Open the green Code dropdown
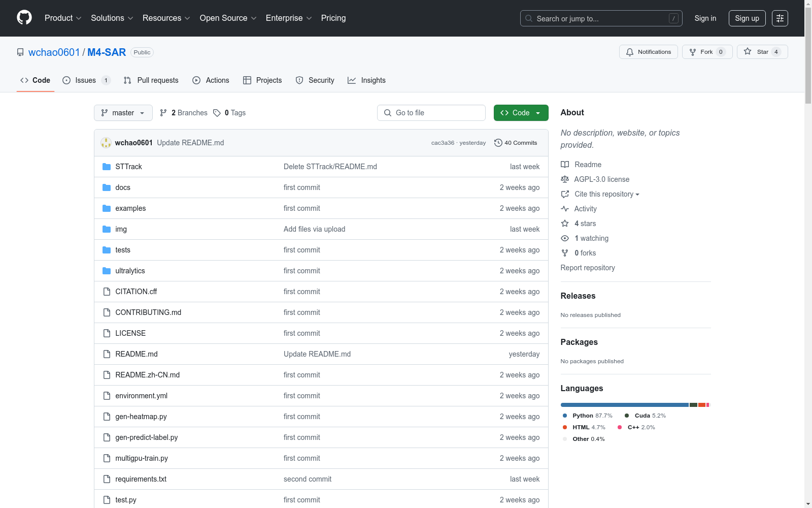The height and width of the screenshot is (508, 812). coord(521,113)
